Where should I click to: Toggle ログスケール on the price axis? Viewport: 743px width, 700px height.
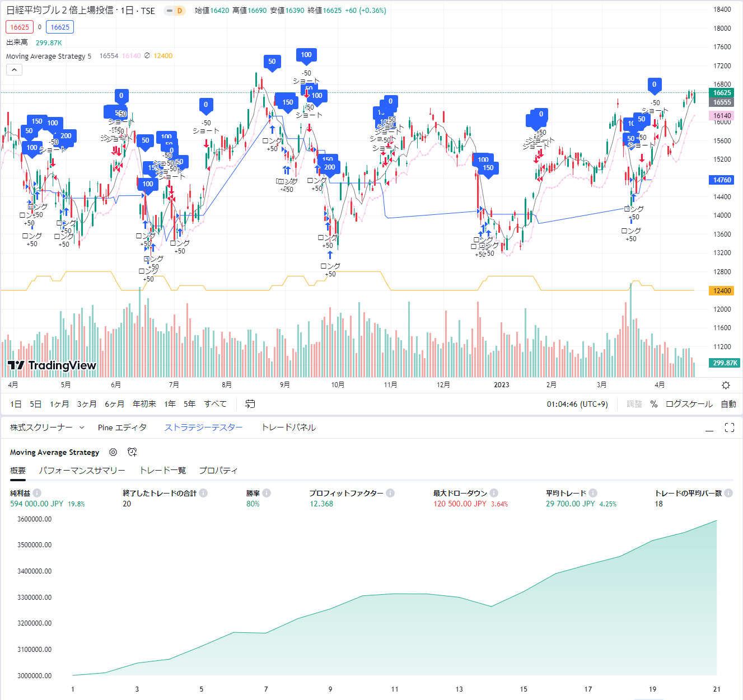coord(689,404)
